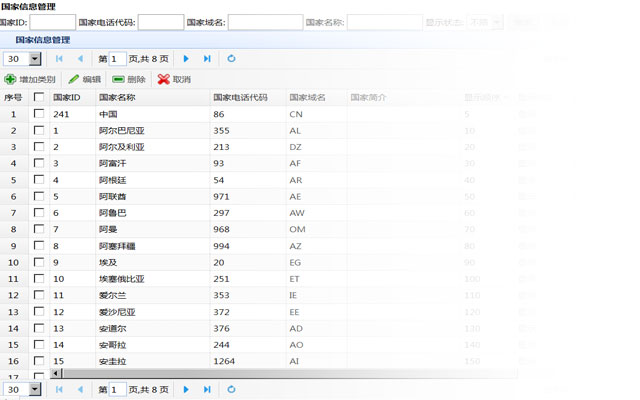Jump to last page in top pager
This screenshot has width=640, height=400.
(207, 59)
